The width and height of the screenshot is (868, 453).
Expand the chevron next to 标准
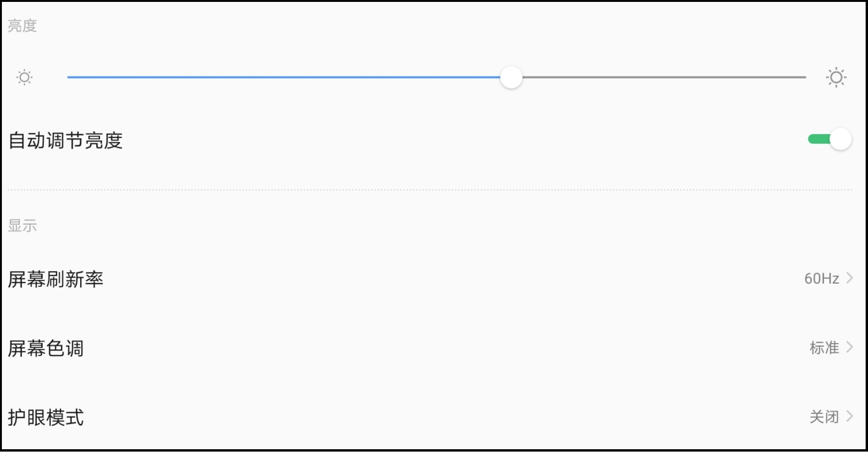point(850,347)
